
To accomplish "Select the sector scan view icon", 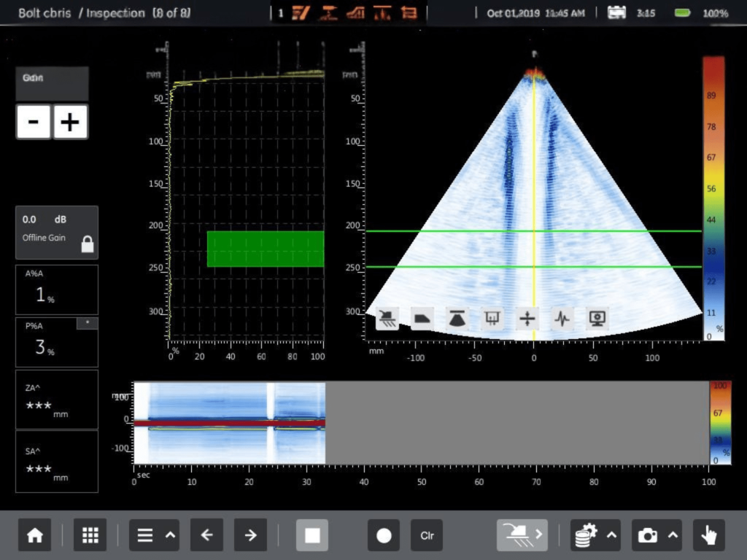I will [x=457, y=319].
